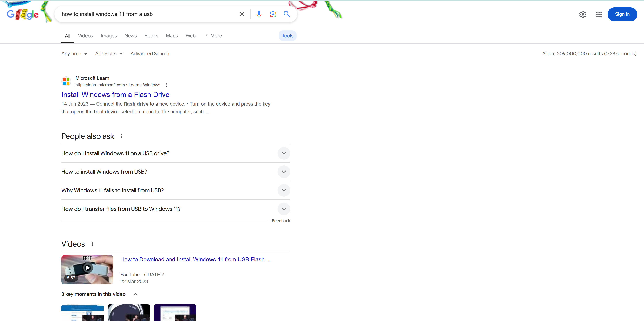The image size is (644, 321).
Task: Switch to the Maps tab
Action: 172,36
